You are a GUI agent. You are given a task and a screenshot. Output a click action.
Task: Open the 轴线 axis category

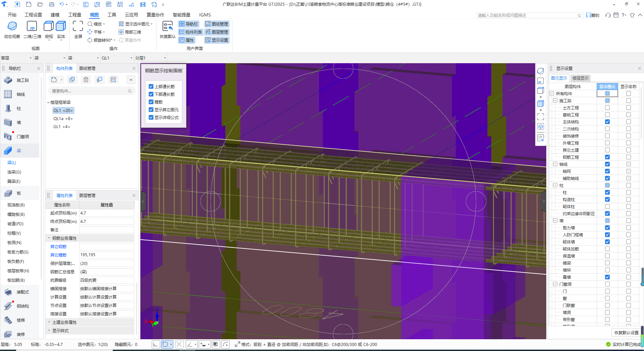(20, 94)
